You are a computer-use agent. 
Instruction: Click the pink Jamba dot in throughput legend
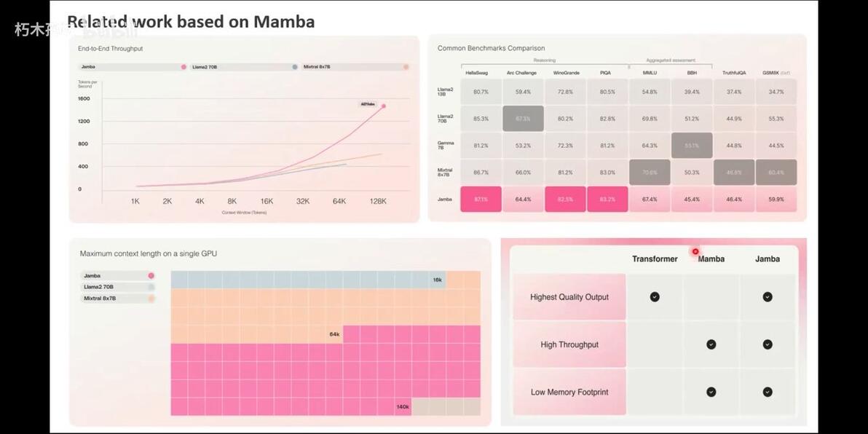click(x=184, y=67)
